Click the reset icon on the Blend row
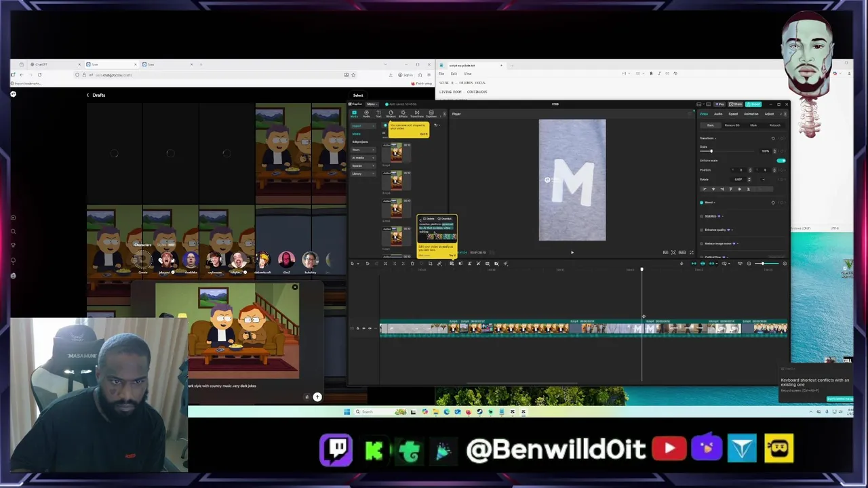Image resolution: width=868 pixels, height=488 pixels. (773, 203)
